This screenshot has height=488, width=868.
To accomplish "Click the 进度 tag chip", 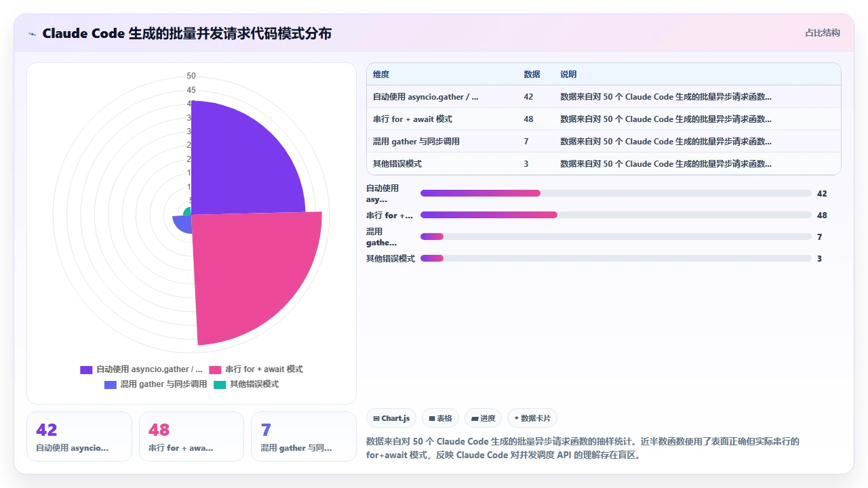I will [484, 418].
